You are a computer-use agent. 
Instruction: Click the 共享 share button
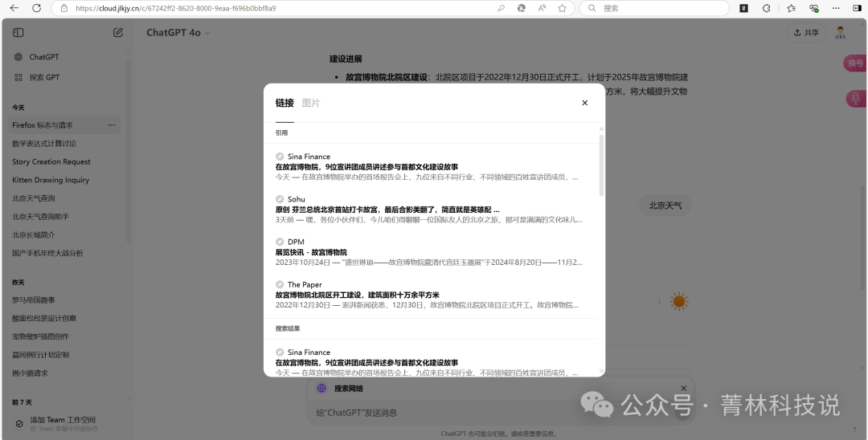pos(805,33)
